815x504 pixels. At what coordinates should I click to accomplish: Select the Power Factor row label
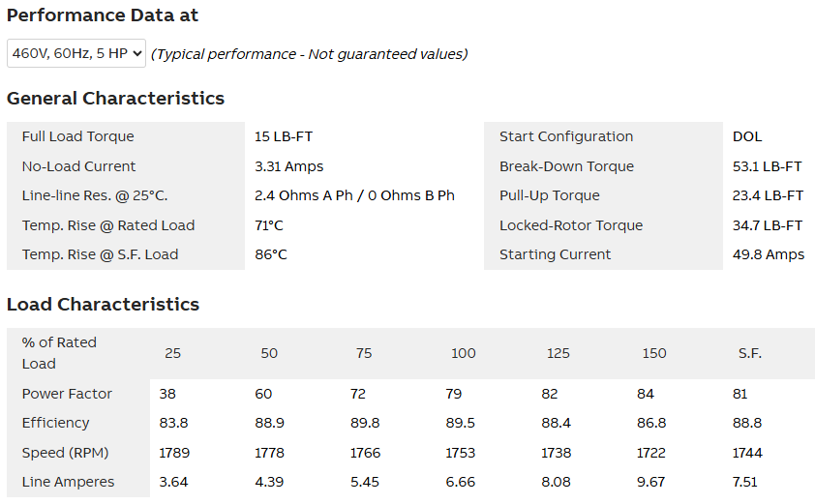[x=67, y=394]
